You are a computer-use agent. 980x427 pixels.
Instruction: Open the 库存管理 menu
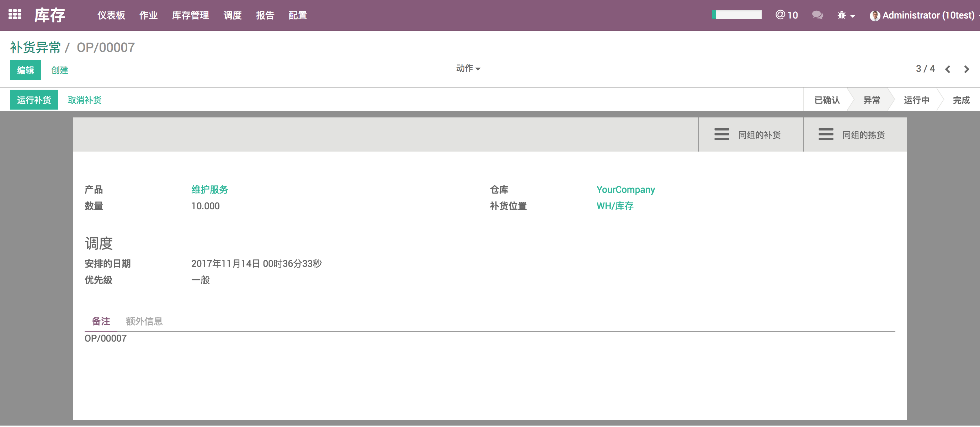pyautogui.click(x=190, y=15)
